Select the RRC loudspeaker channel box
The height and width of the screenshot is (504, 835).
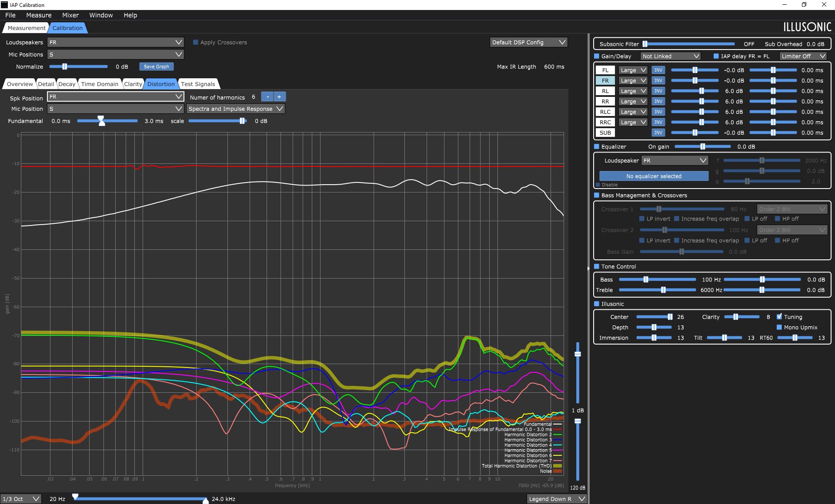point(605,122)
